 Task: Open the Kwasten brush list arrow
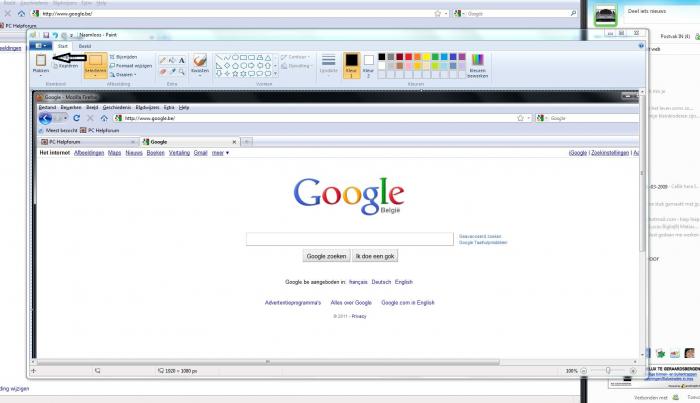[x=200, y=76]
